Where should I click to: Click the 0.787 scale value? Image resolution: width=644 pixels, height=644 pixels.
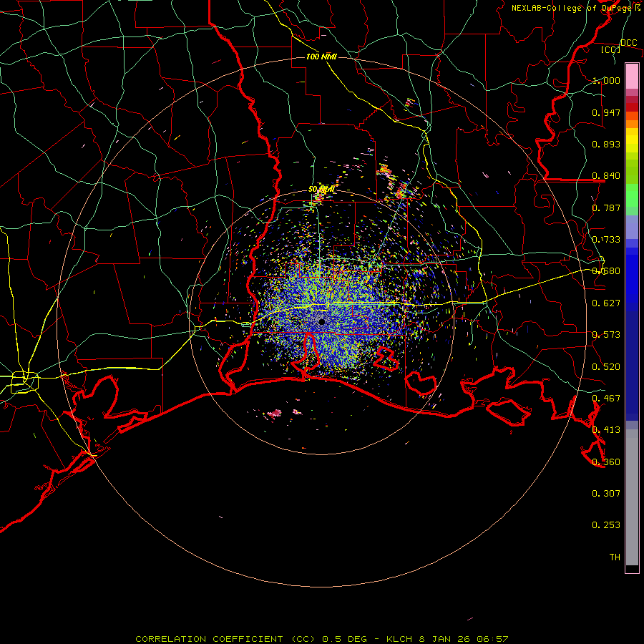coord(606,208)
